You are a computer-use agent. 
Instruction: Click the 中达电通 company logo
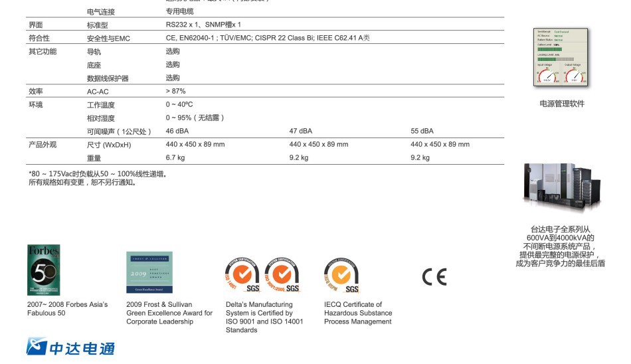pos(70,347)
